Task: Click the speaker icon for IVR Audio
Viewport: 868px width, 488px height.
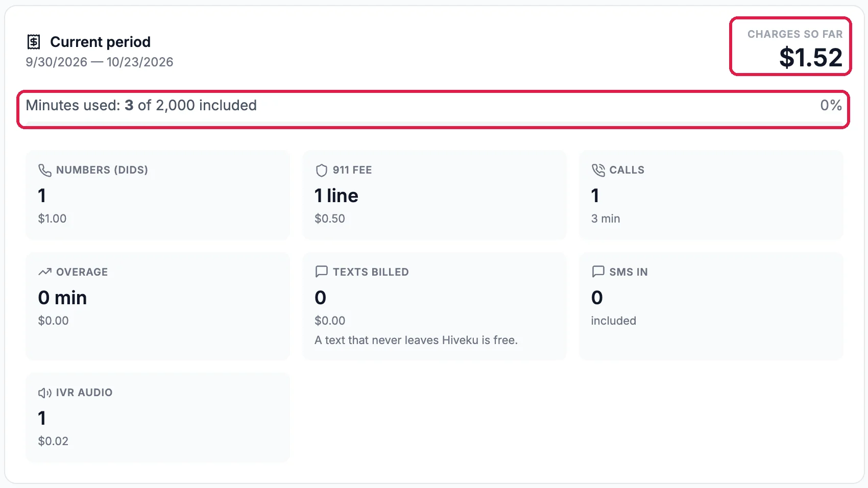Action: (x=45, y=393)
